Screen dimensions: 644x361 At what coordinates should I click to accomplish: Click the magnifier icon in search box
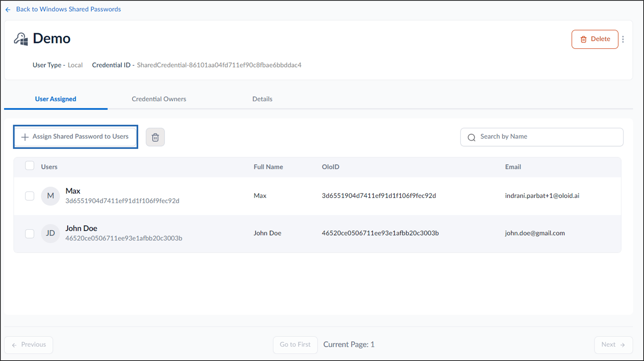point(471,138)
